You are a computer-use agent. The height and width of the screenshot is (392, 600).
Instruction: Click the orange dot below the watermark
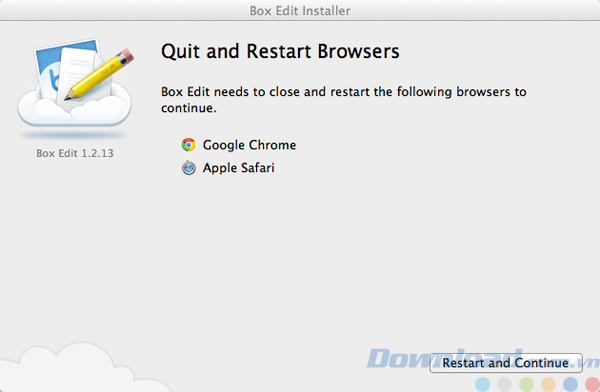click(548, 384)
